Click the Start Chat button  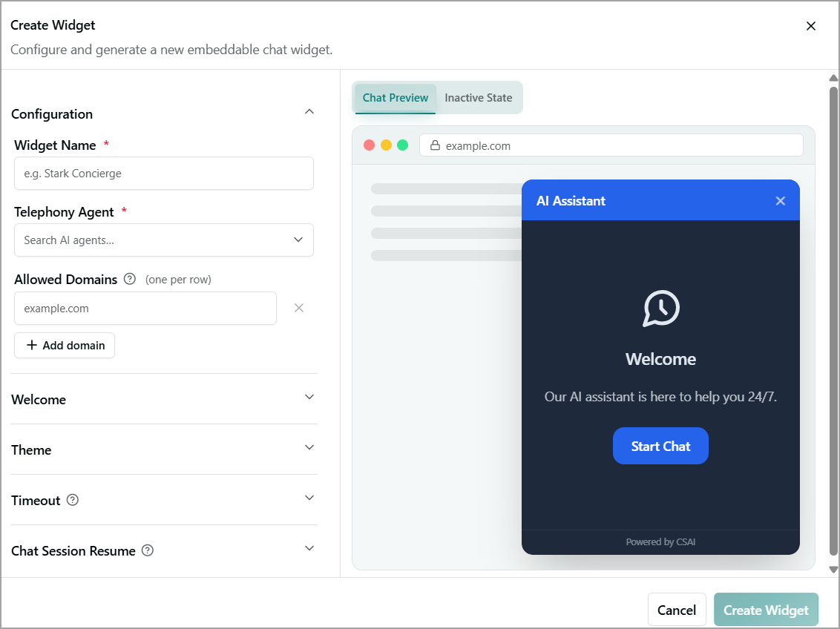(x=660, y=446)
